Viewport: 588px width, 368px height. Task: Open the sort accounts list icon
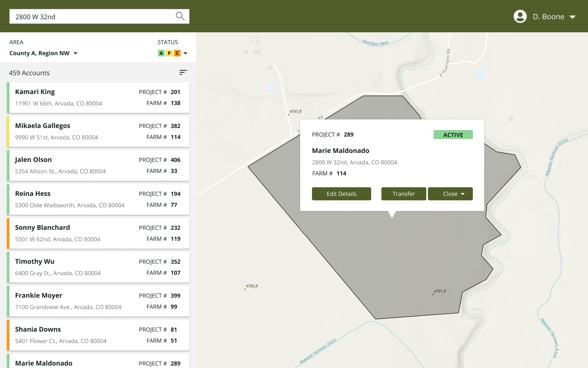point(183,72)
